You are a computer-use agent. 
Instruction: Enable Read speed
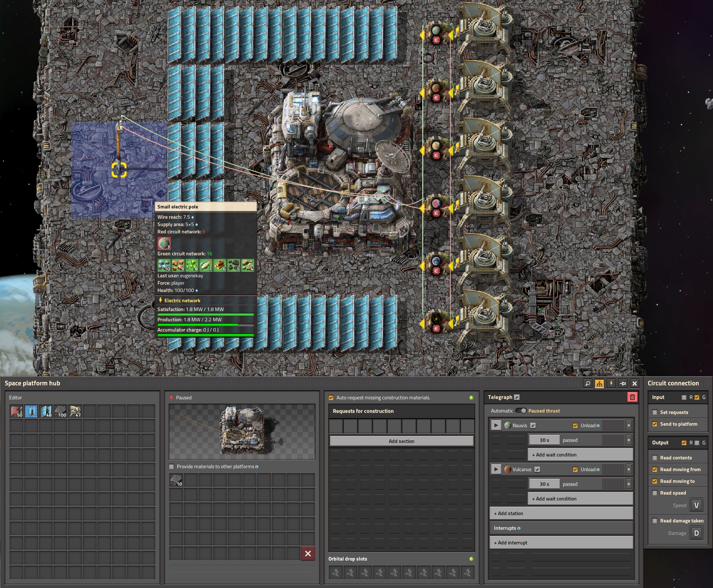pos(655,493)
